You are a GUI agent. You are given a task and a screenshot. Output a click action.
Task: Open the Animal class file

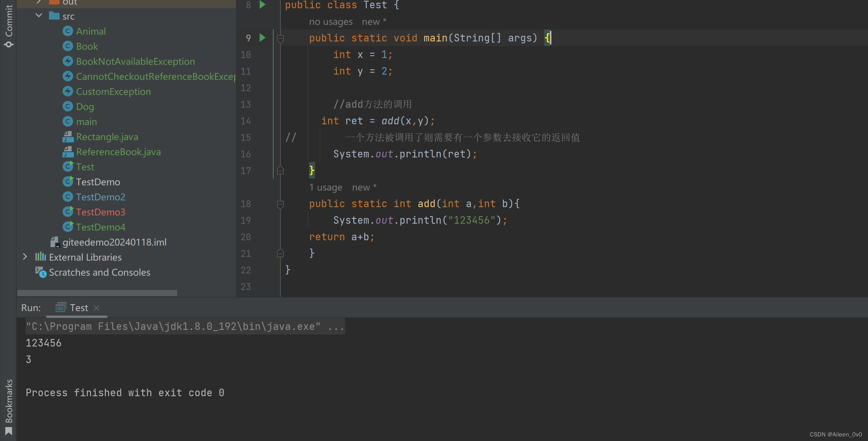pyautogui.click(x=90, y=31)
